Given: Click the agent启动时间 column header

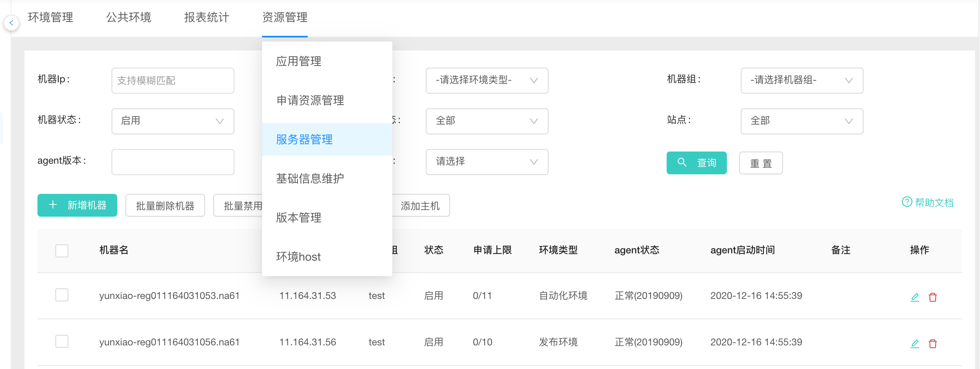Looking at the screenshot, I should pos(743,250).
